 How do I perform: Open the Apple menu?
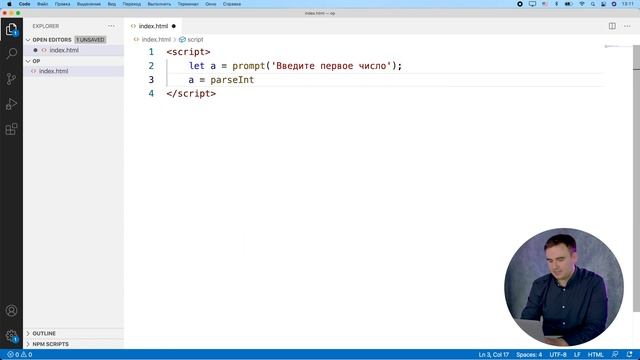pos(9,4)
